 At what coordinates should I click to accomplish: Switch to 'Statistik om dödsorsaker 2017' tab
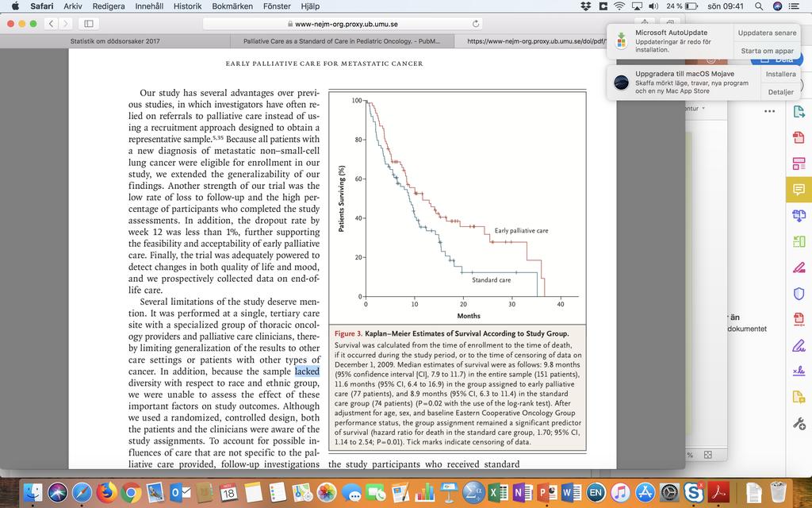click(115, 41)
